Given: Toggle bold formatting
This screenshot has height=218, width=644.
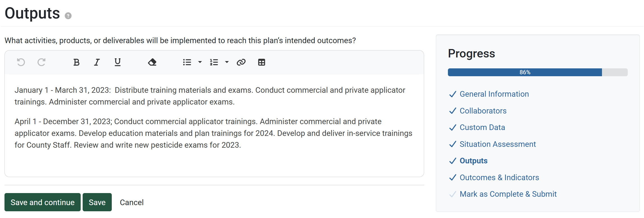Looking at the screenshot, I should 76,62.
